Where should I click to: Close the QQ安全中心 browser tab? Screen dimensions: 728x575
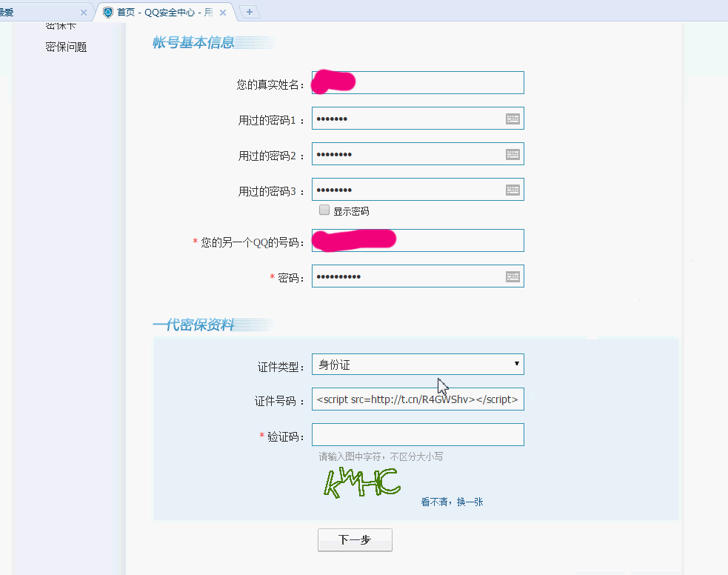click(223, 13)
